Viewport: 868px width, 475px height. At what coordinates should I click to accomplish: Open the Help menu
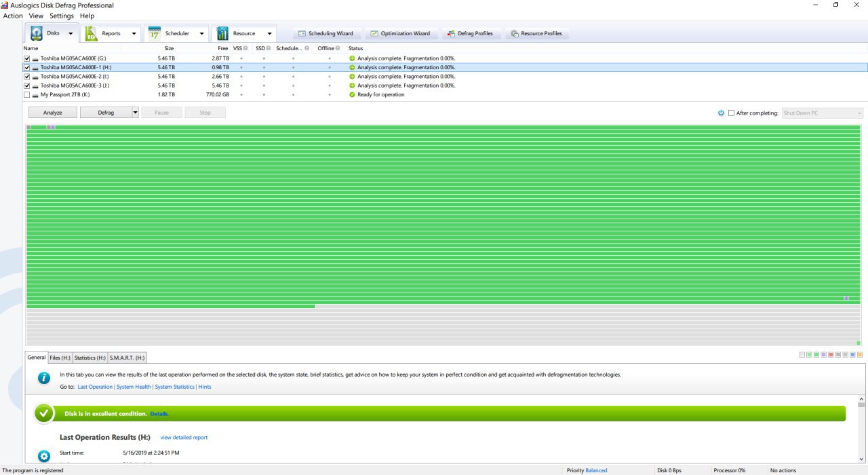click(87, 16)
